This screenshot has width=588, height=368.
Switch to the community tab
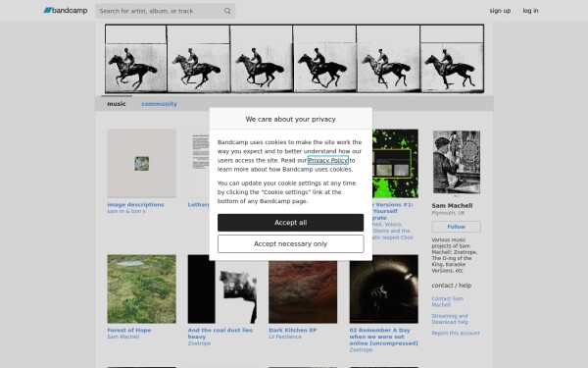[159, 104]
